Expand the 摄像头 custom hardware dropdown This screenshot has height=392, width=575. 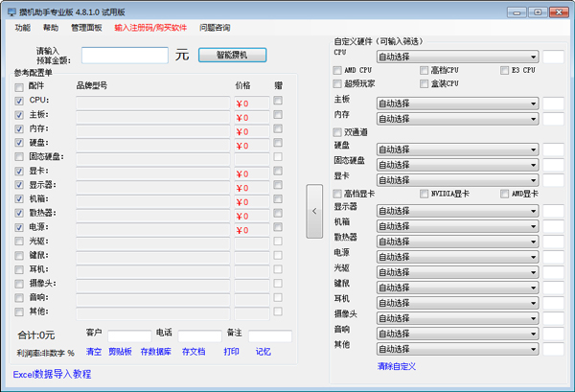(458, 318)
